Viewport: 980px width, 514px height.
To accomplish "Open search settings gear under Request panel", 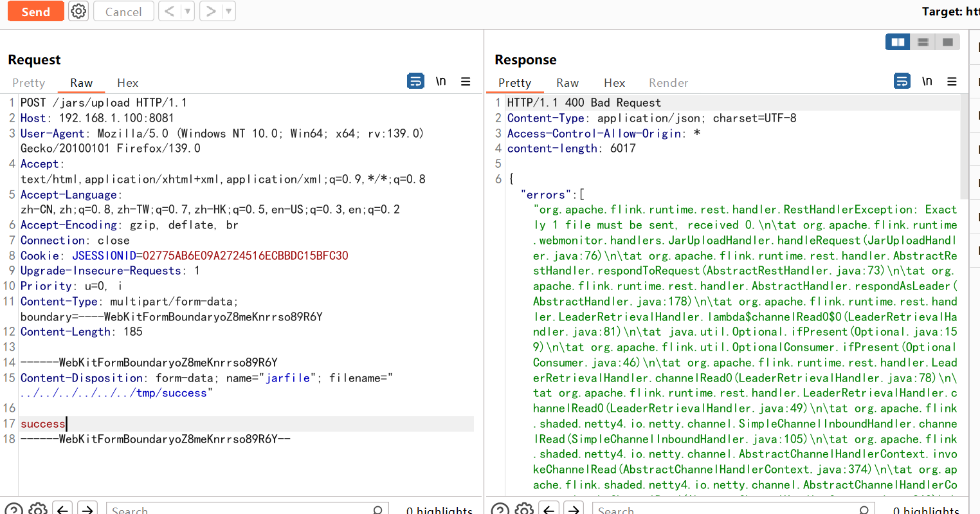I will 38,509.
